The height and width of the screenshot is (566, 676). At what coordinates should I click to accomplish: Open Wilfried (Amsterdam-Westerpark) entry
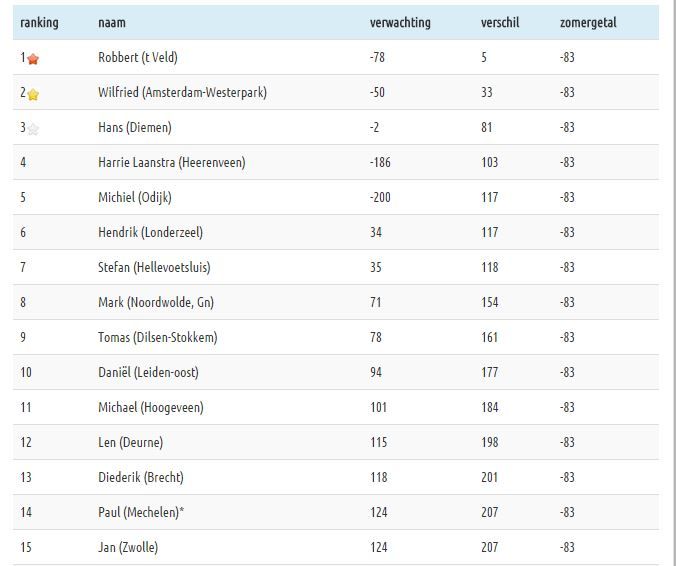pyautogui.click(x=182, y=92)
